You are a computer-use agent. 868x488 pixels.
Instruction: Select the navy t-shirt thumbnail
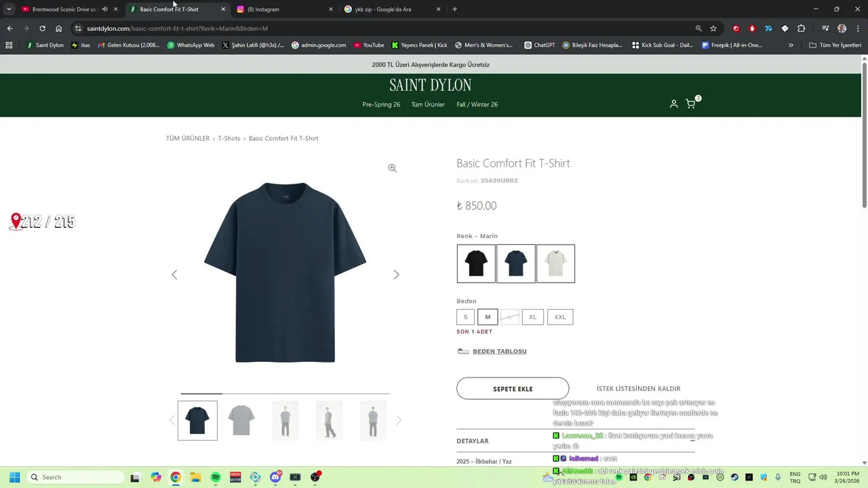coord(197,420)
